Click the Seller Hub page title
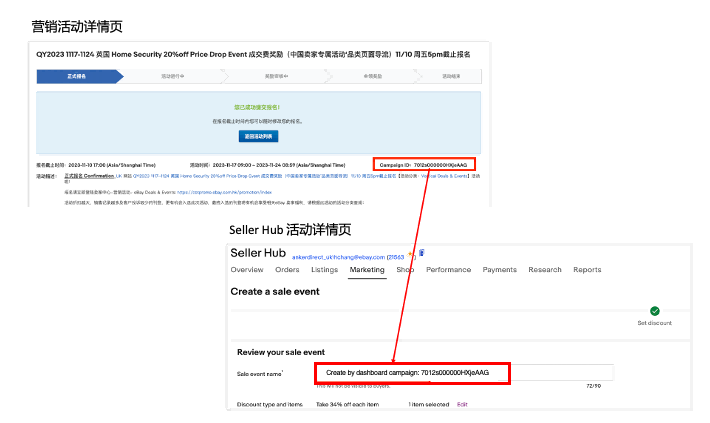Screen dimensions: 710x423 tap(258, 253)
